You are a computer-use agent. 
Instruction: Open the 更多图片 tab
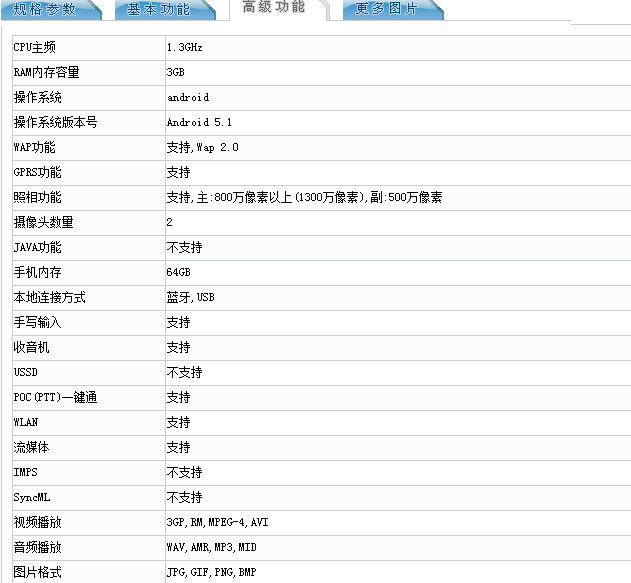393,10
